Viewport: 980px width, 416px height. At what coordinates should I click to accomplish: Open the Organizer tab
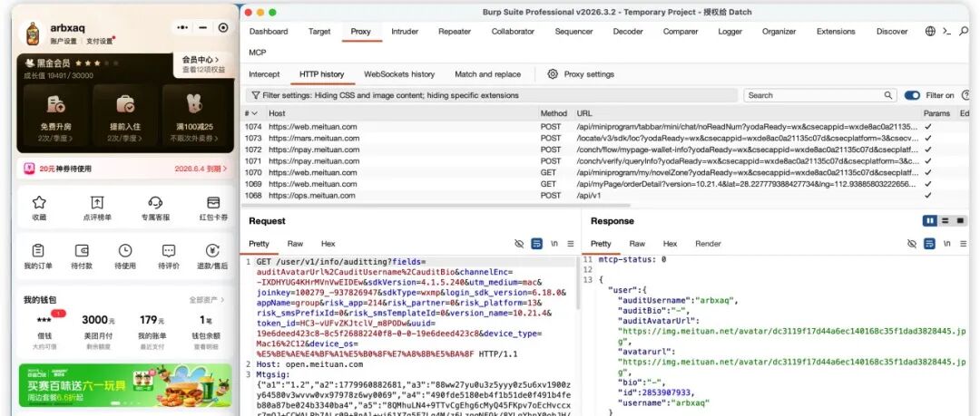coord(779,31)
